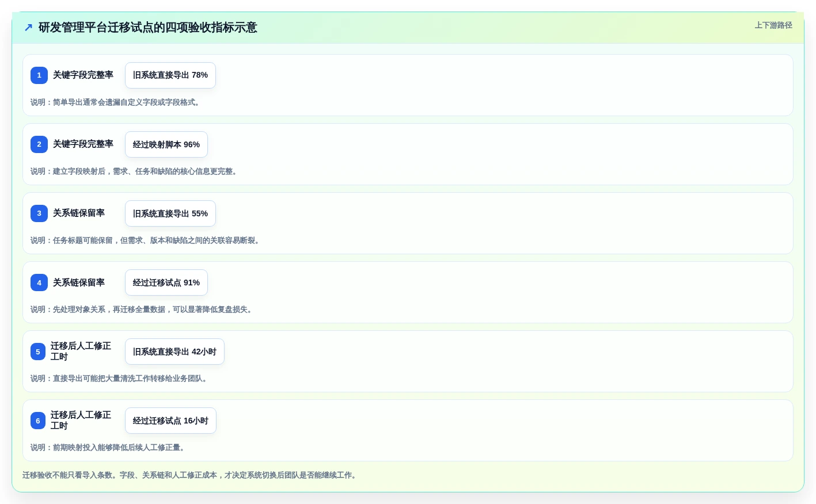The image size is (816, 504).
Task: Click 关系链保留率 label in row 3
Action: pyautogui.click(x=79, y=213)
